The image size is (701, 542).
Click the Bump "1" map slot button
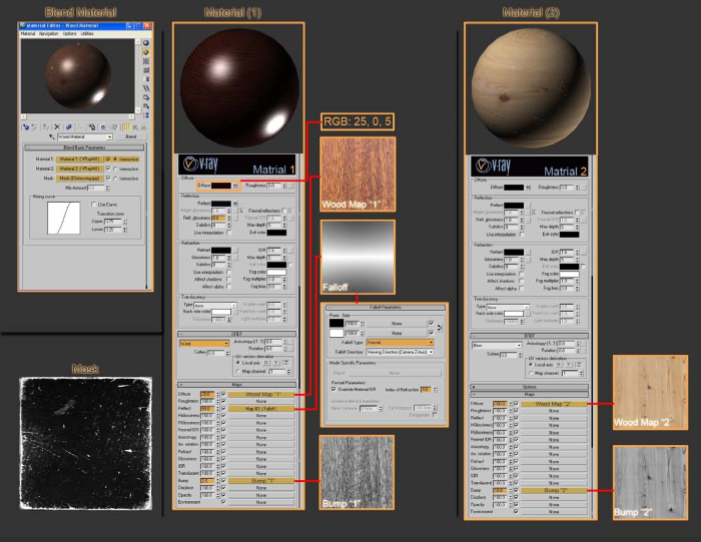click(x=261, y=481)
